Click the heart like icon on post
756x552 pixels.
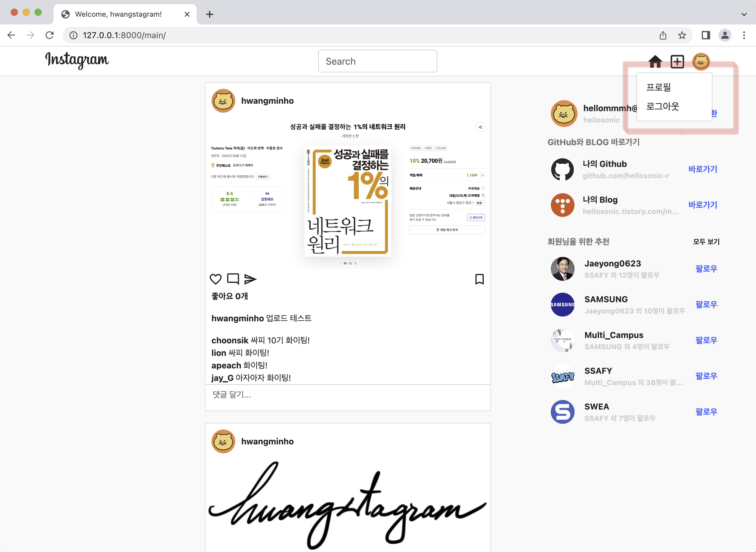(x=215, y=279)
